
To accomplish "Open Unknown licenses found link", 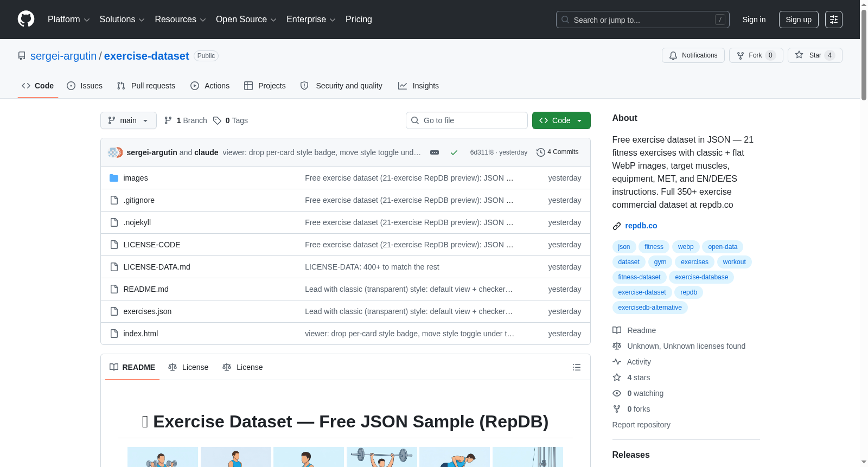I will pos(679,346).
